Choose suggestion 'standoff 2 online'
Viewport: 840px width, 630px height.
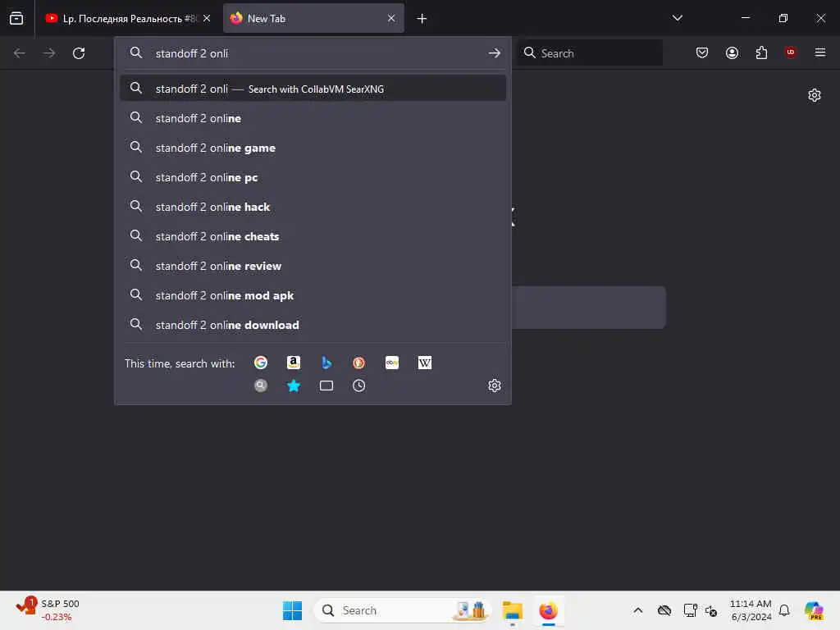pyautogui.click(x=313, y=118)
